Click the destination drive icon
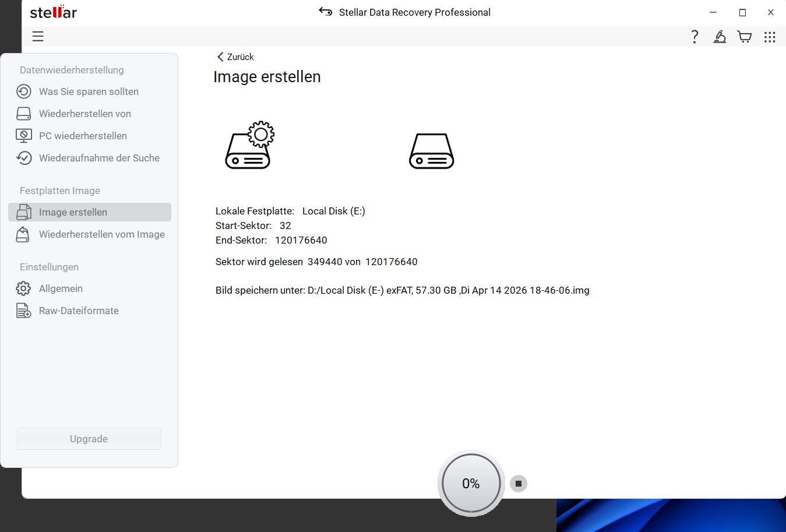786x532 pixels. pos(432,152)
